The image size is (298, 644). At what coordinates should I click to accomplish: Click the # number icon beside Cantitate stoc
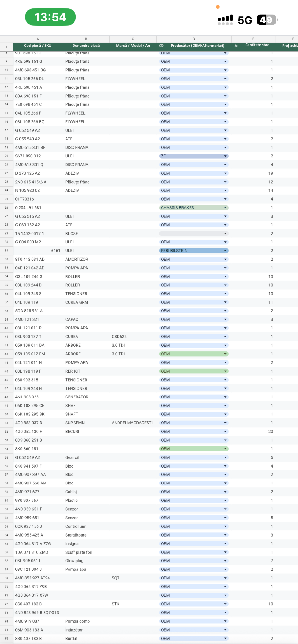[x=236, y=46]
